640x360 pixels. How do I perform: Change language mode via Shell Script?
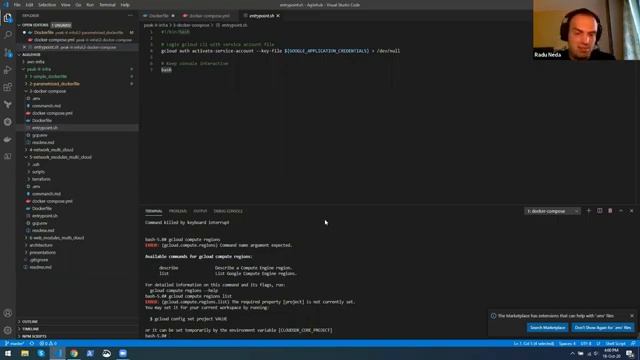coord(616,343)
